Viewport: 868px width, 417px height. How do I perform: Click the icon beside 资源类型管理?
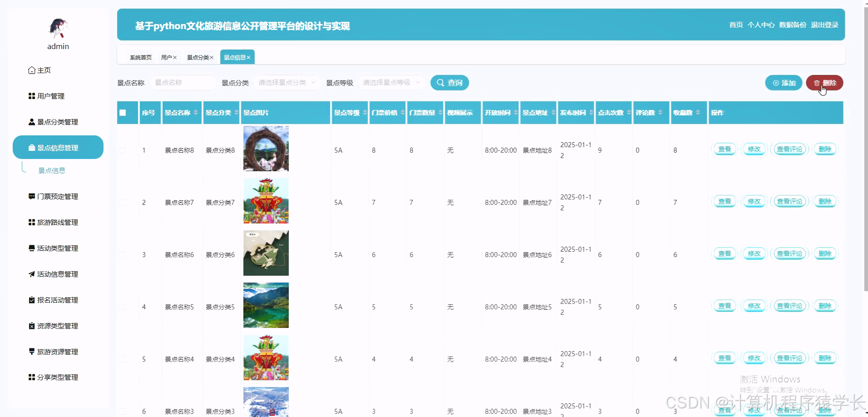[32, 326]
